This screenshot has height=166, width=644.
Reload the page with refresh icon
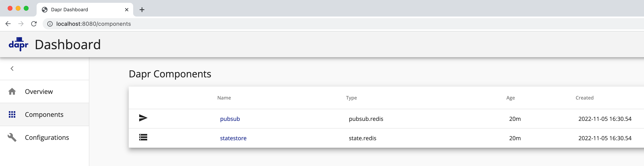click(x=34, y=24)
